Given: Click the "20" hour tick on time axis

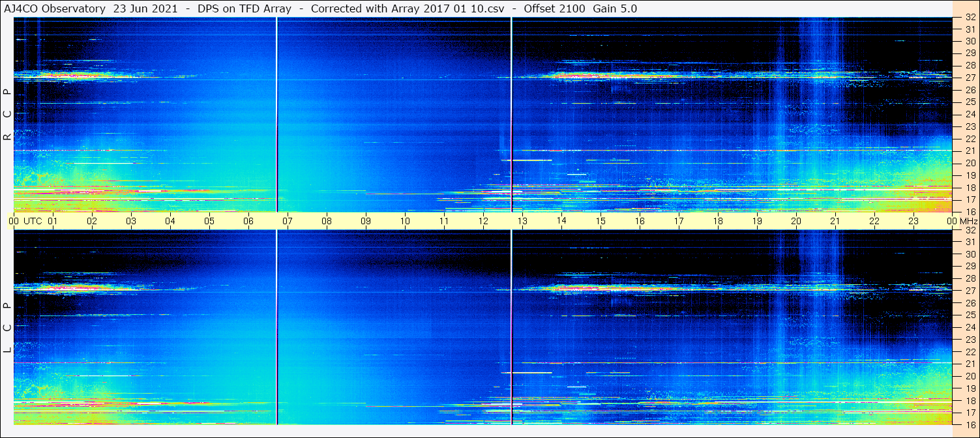Looking at the screenshot, I should pos(796,221).
